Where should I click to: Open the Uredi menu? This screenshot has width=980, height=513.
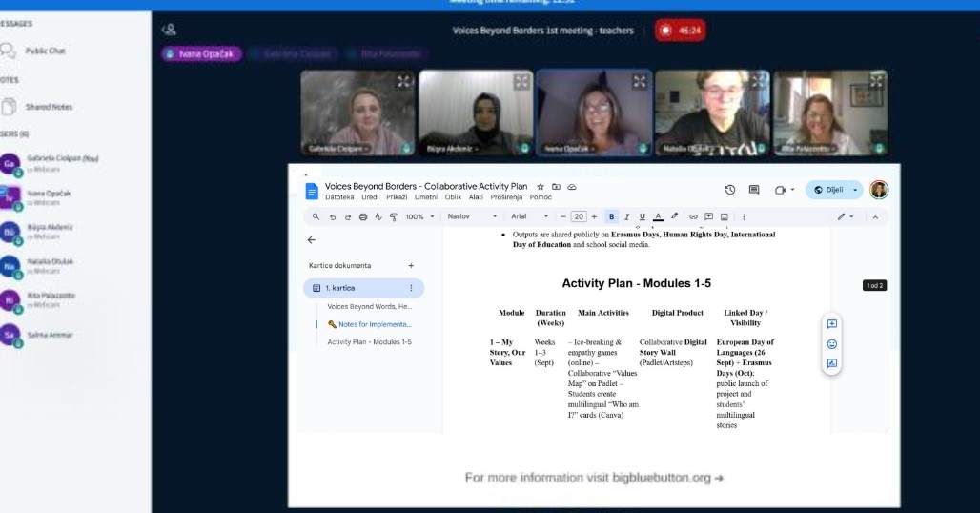[370, 197]
